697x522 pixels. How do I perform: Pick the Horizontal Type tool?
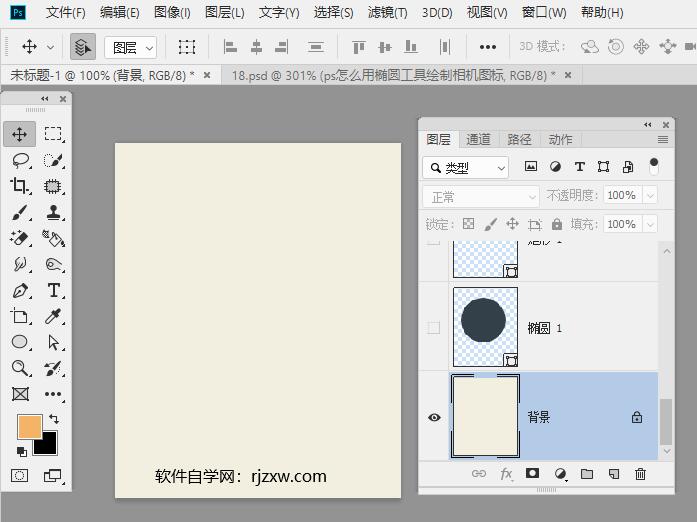54,291
